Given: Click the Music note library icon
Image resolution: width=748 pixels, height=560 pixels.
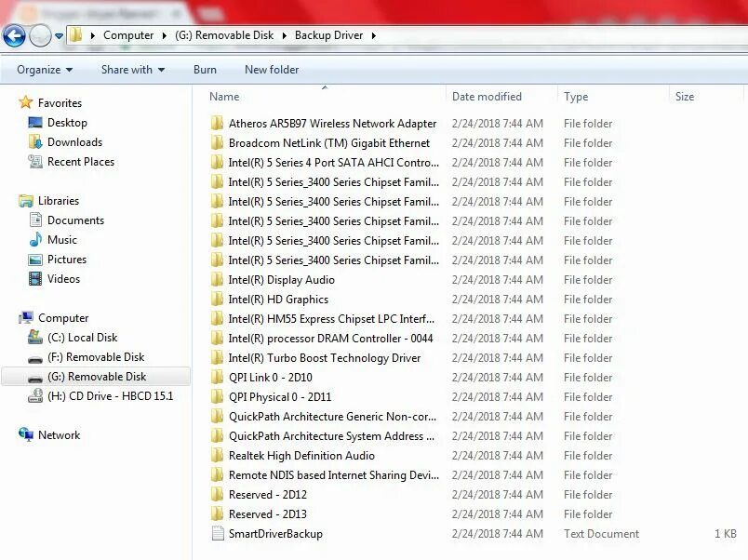Looking at the screenshot, I should coord(35,239).
